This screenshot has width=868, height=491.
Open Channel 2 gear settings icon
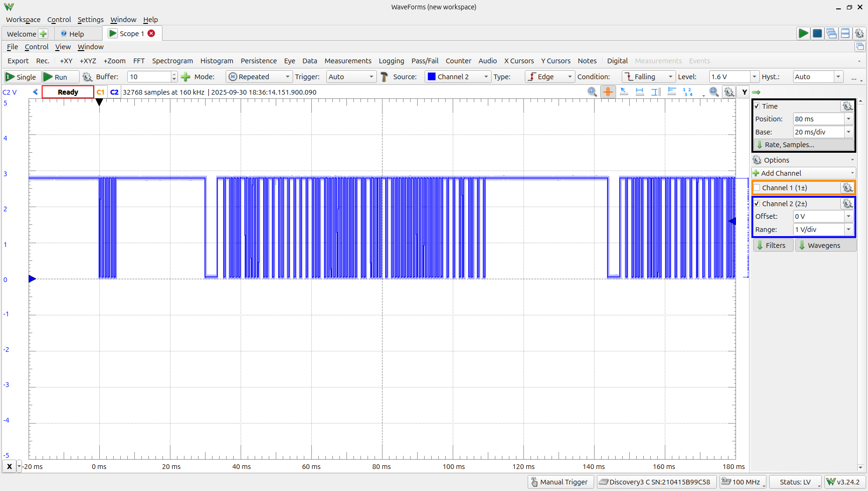click(x=847, y=203)
